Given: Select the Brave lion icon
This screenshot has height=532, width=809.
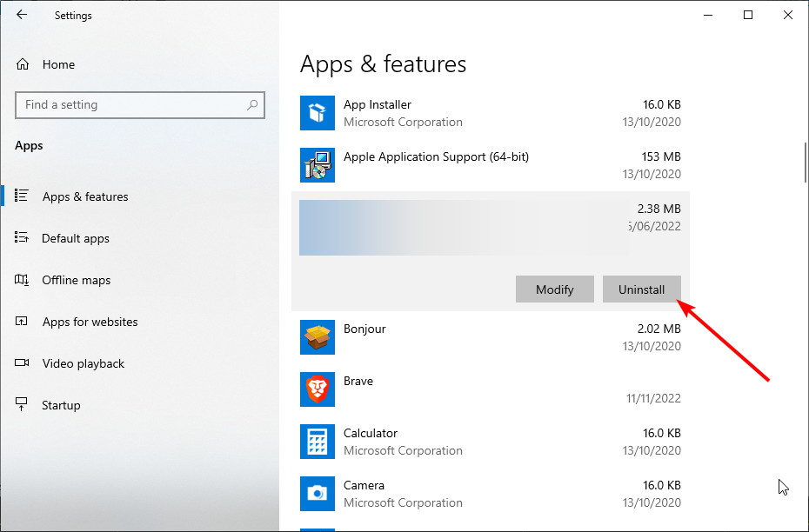Looking at the screenshot, I should tap(318, 389).
